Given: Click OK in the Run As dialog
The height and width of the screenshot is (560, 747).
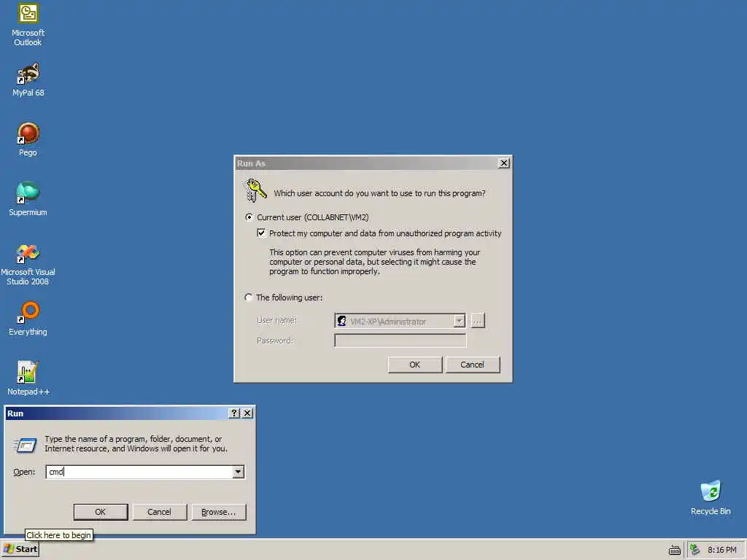Looking at the screenshot, I should [x=415, y=365].
